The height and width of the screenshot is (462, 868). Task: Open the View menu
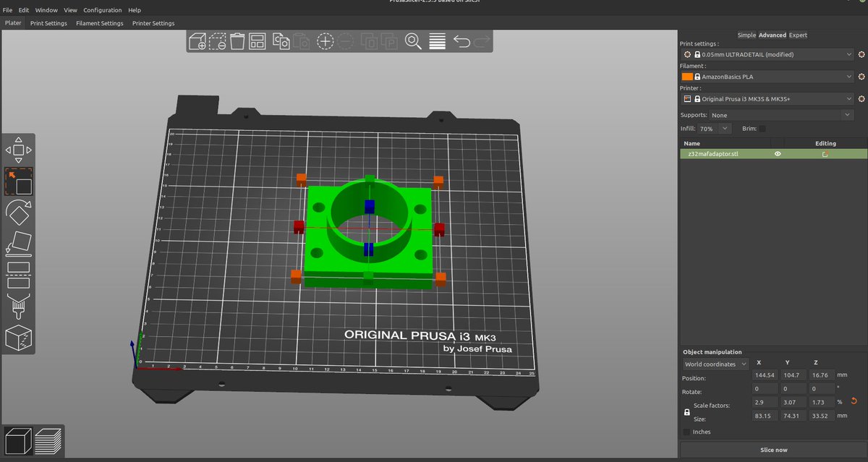[x=70, y=10]
